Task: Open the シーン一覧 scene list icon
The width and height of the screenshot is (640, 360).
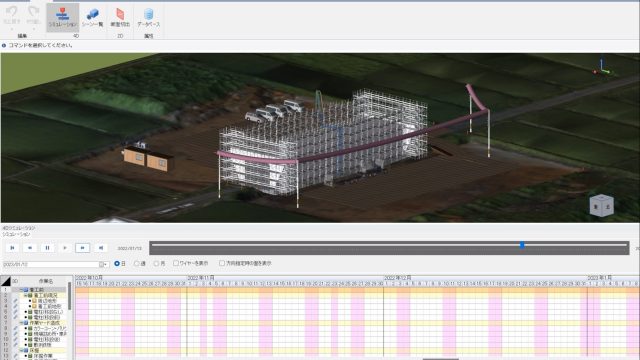Action: coord(92,17)
